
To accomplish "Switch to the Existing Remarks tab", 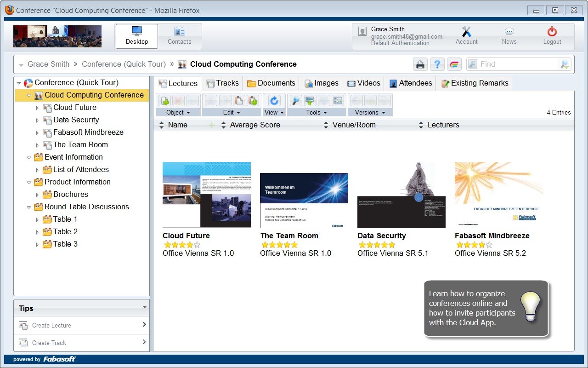I will (474, 83).
